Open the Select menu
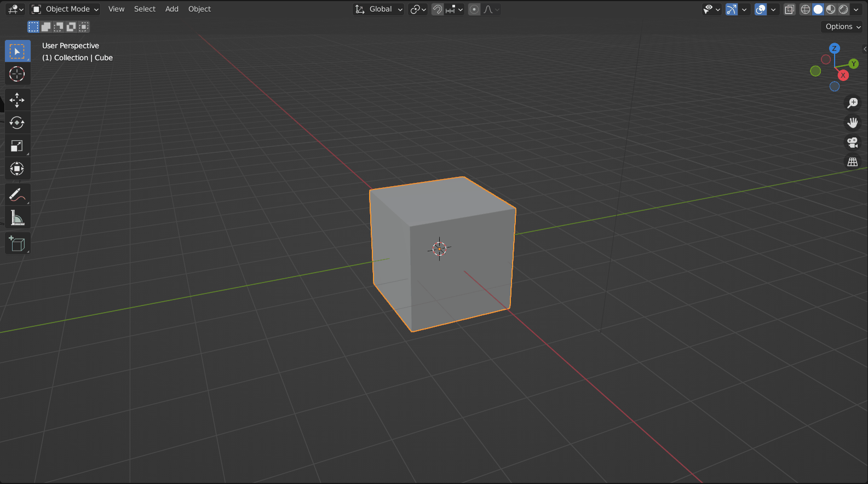 tap(145, 9)
